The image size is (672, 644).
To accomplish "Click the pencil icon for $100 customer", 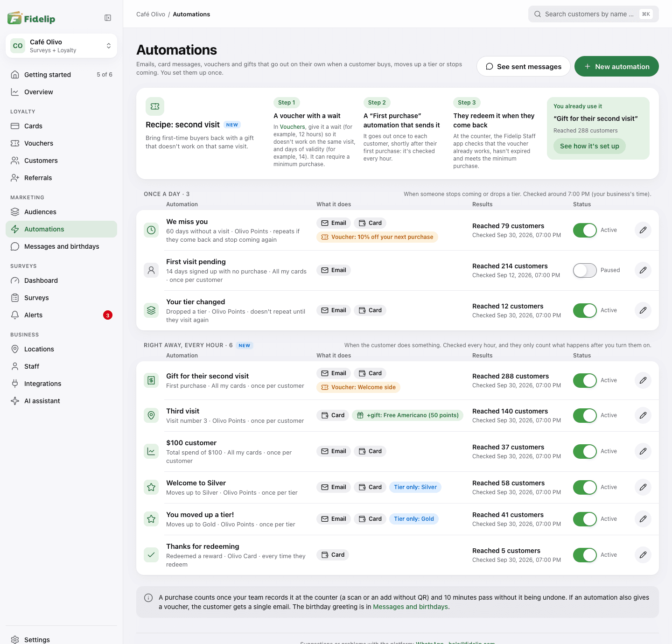I will (x=643, y=451).
